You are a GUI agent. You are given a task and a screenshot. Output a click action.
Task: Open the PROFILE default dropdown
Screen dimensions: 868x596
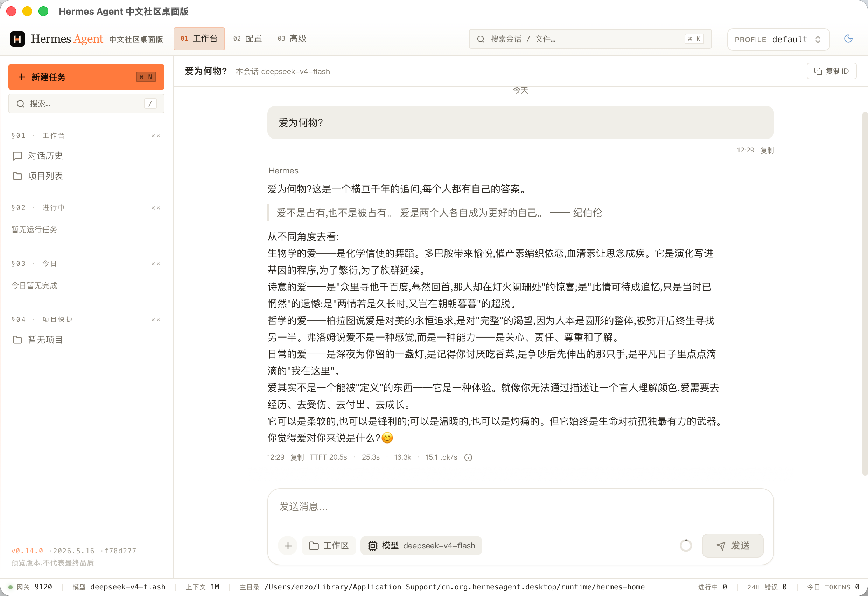[x=778, y=39]
